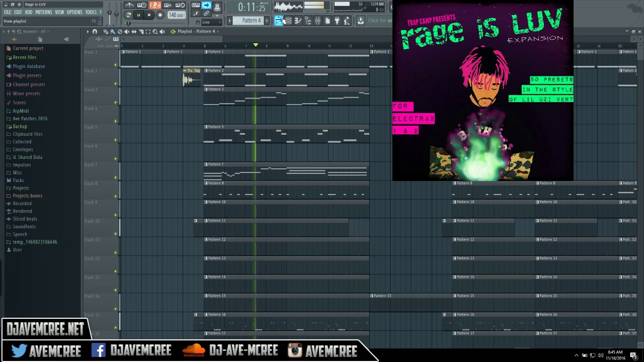Disable the recording countdown
This screenshot has height=362, width=644.
(x=142, y=5)
